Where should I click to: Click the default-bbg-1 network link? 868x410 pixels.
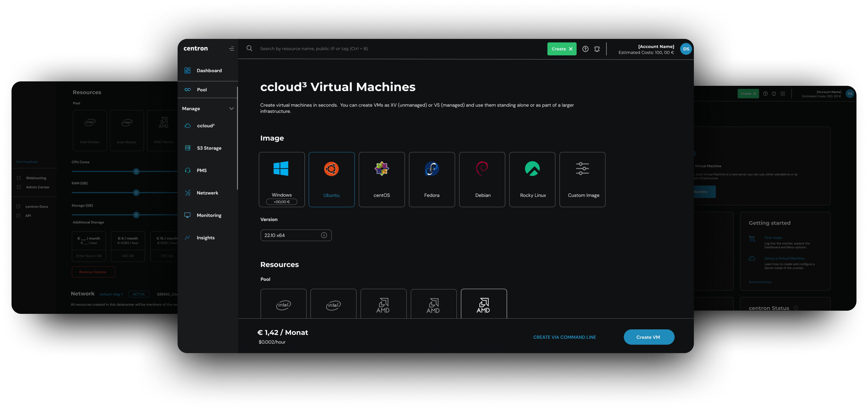(x=111, y=294)
